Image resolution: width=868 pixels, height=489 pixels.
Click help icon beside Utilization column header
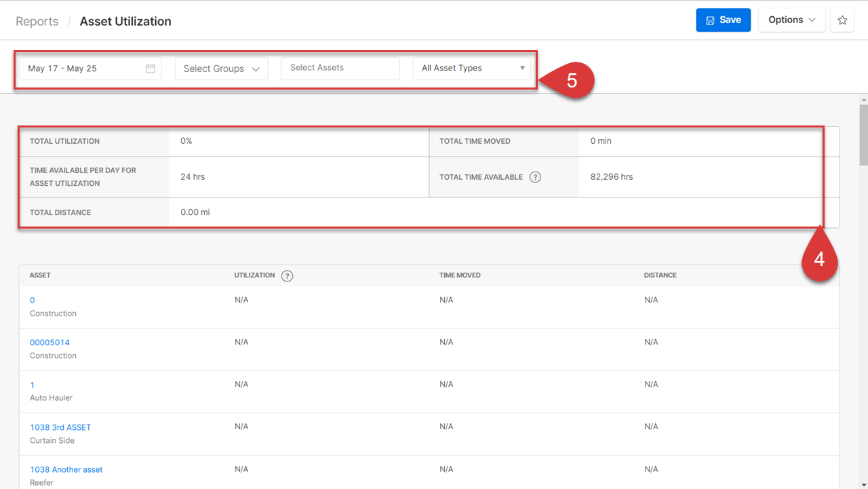point(287,275)
